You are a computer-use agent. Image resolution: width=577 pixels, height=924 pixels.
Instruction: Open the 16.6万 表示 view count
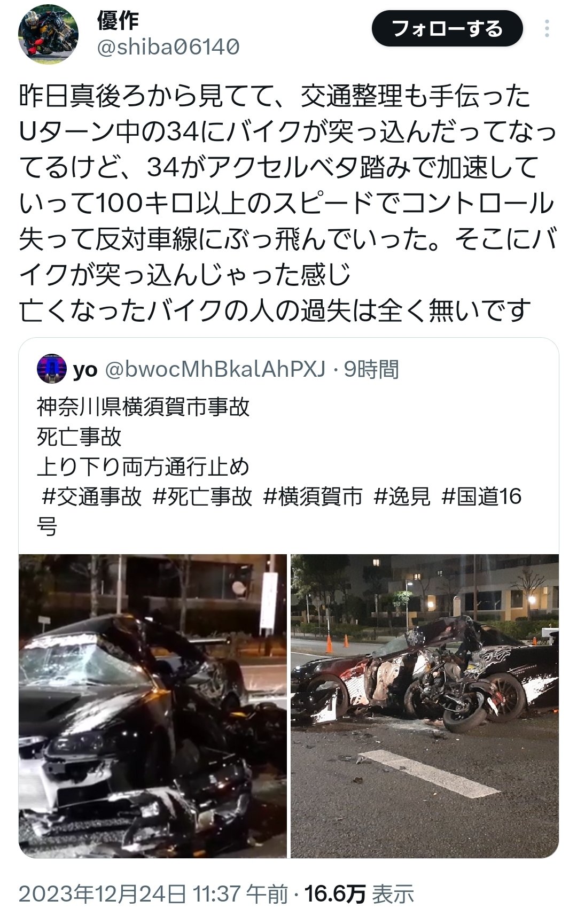click(359, 894)
